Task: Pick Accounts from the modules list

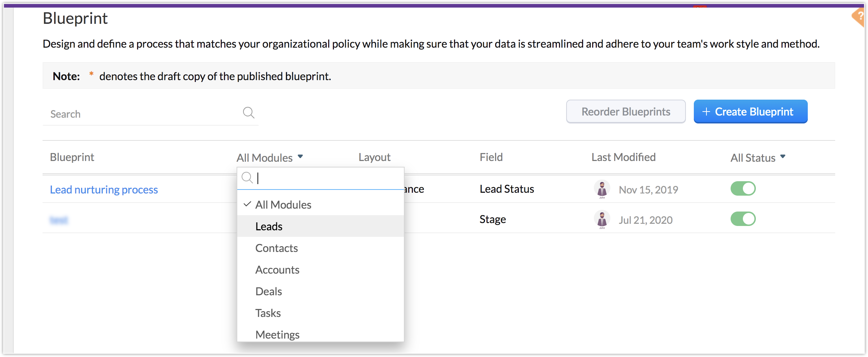Action: [277, 270]
